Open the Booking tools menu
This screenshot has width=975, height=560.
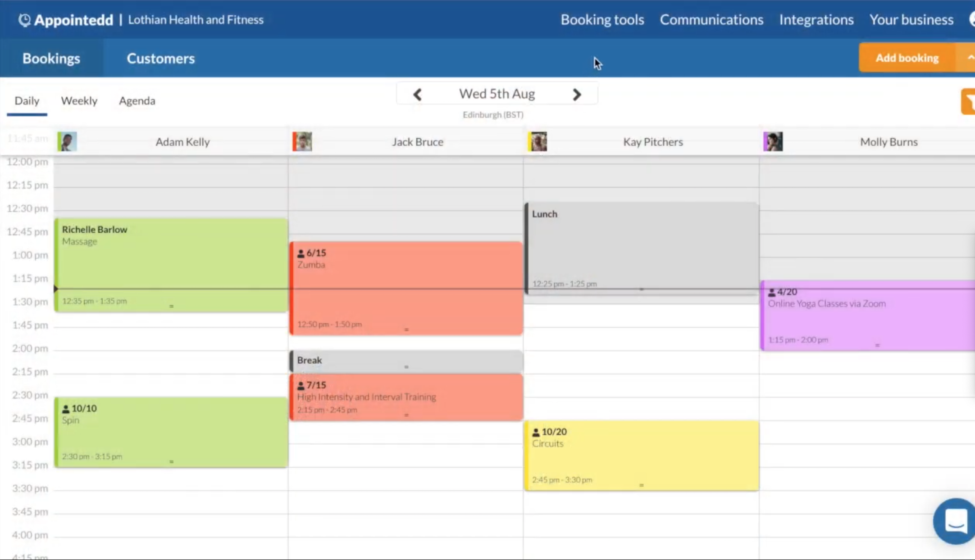pyautogui.click(x=602, y=20)
